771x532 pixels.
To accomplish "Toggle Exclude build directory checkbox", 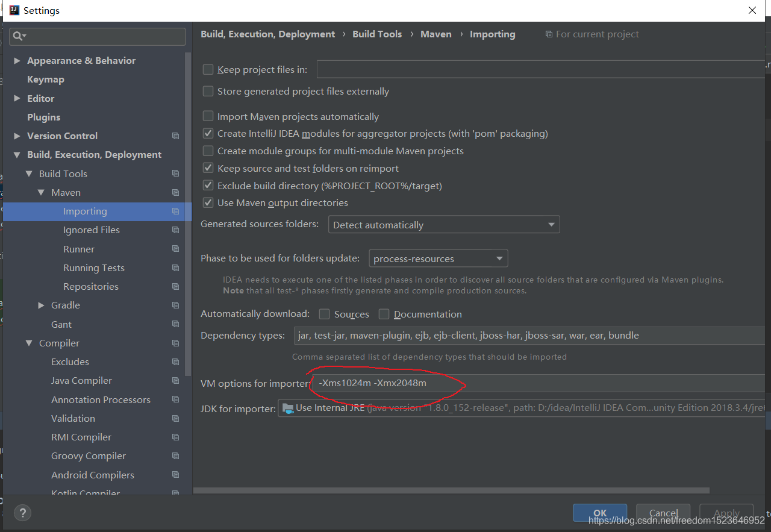I will click(x=208, y=186).
